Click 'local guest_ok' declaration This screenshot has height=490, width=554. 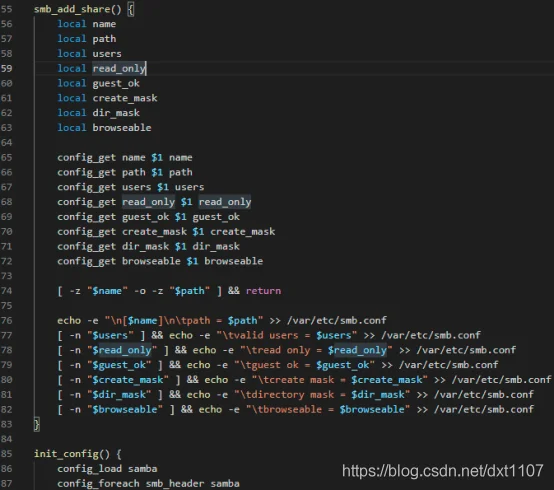pyautogui.click(x=98, y=83)
